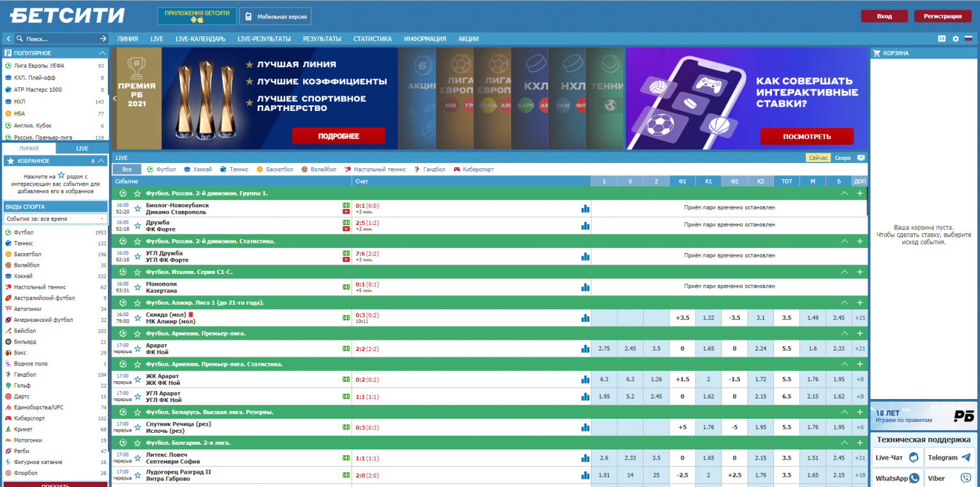Open the Мобильная версия button
980x487 pixels.
pyautogui.click(x=275, y=17)
